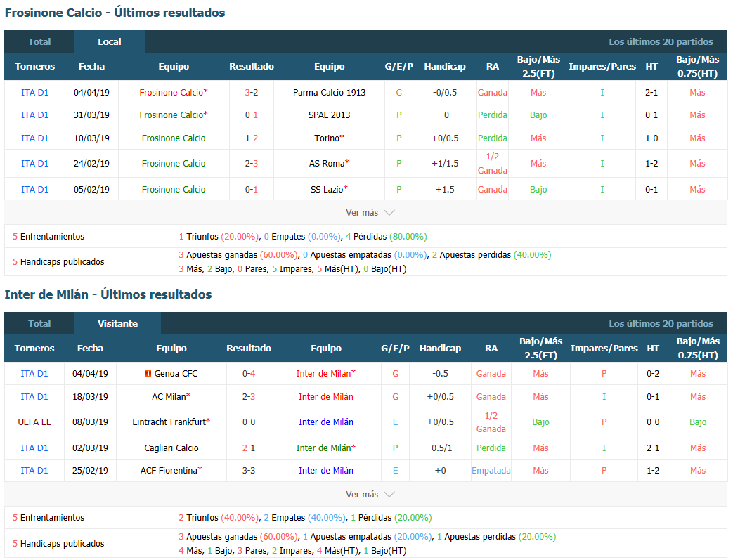The height and width of the screenshot is (560, 733).
Task: Click the date 31/03/19
Action: (91, 115)
